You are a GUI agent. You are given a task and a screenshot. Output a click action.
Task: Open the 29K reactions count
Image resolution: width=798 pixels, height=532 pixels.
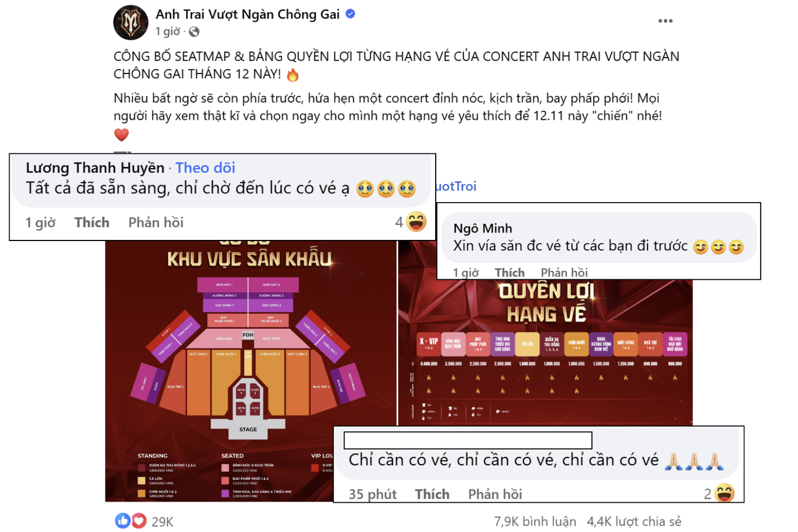(162, 522)
